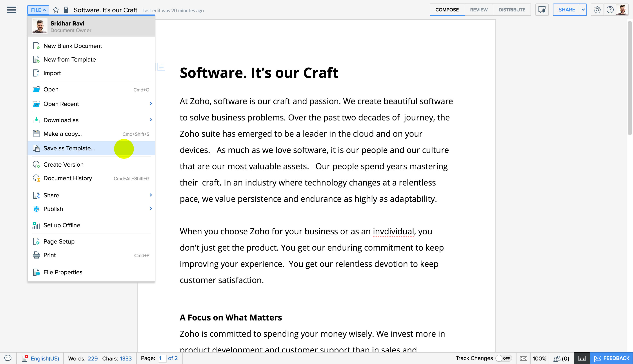Image resolution: width=633 pixels, height=364 pixels.
Task: Click the SHARE button
Action: [x=567, y=10]
